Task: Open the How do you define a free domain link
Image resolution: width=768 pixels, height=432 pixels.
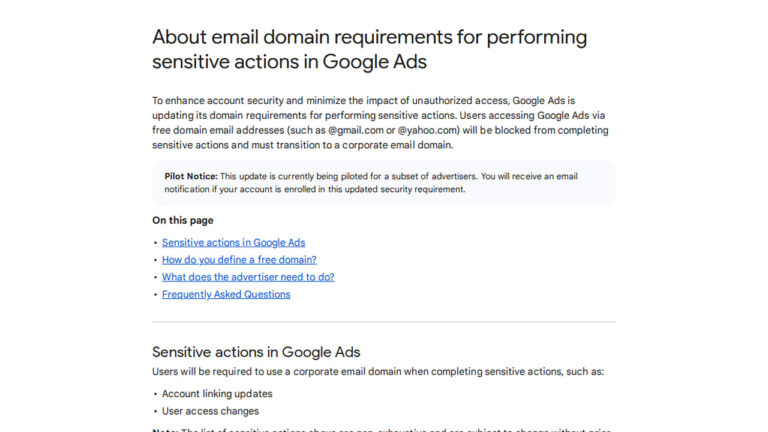Action: 239,260
